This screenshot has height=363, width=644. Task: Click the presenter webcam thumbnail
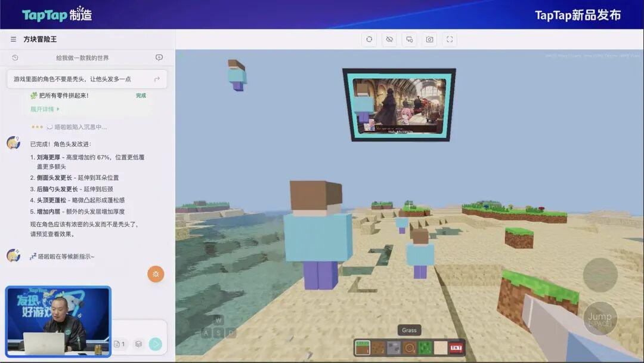click(x=58, y=321)
